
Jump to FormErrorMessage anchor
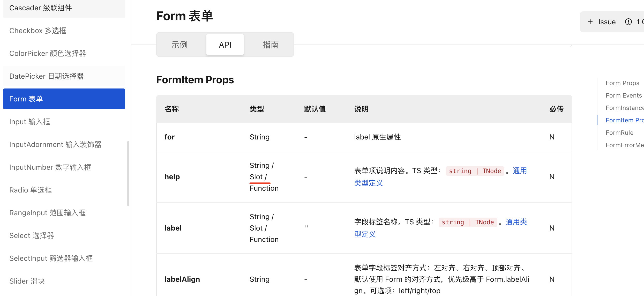[x=625, y=145]
